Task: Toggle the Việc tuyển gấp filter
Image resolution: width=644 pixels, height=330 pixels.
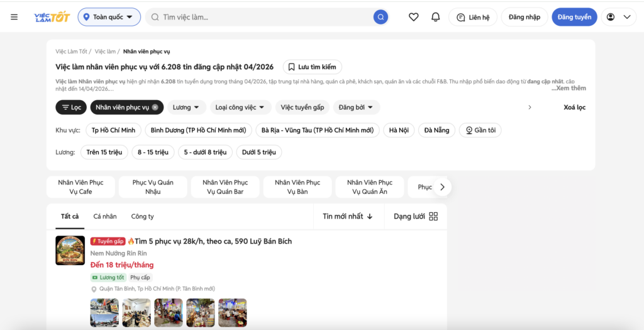Action: 303,108
